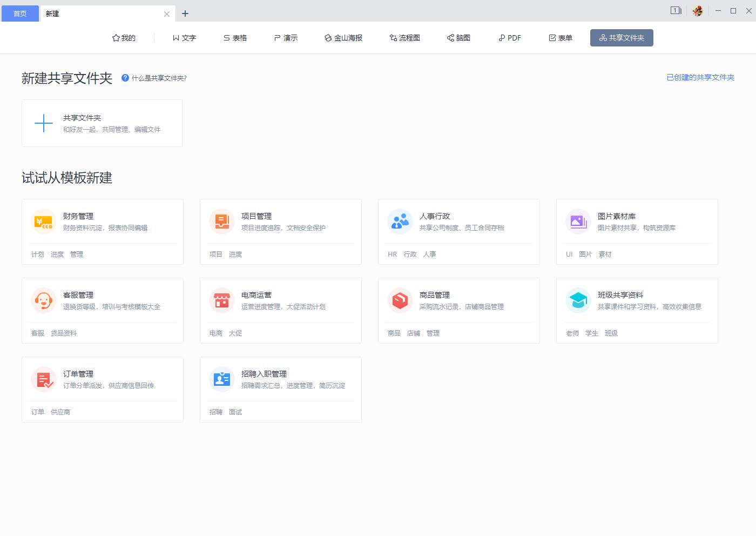The height and width of the screenshot is (536, 756).
Task: Close the 新建 tab
Action: click(x=167, y=14)
